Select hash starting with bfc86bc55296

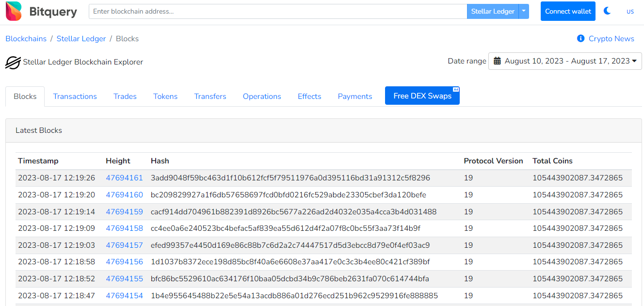[x=290, y=279]
